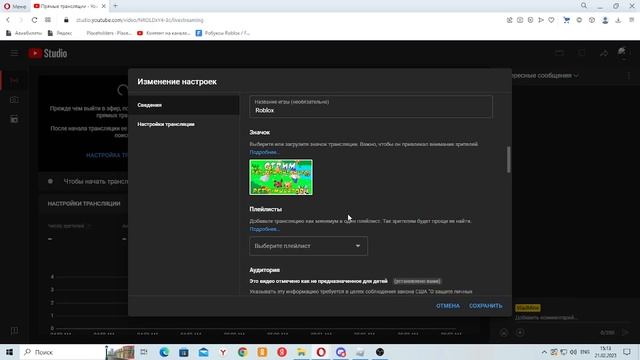Open the send-flow arrow icon in toolbar
Screen dimensions: 640x360
point(541,20)
